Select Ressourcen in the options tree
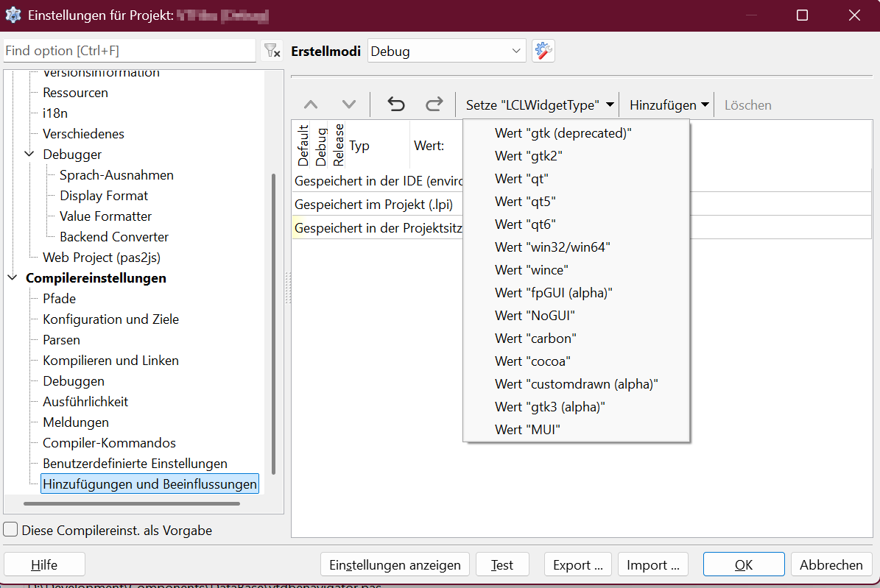This screenshot has width=880, height=588. tap(75, 93)
